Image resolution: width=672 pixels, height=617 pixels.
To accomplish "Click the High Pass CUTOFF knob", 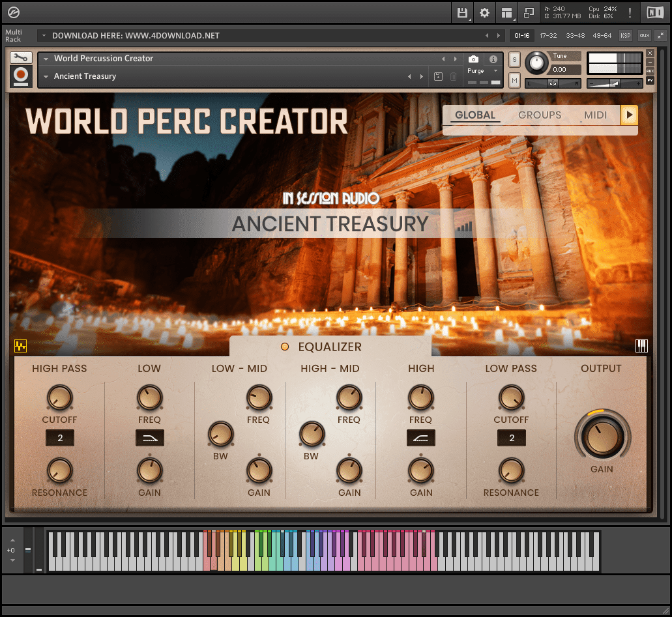I will 59,397.
